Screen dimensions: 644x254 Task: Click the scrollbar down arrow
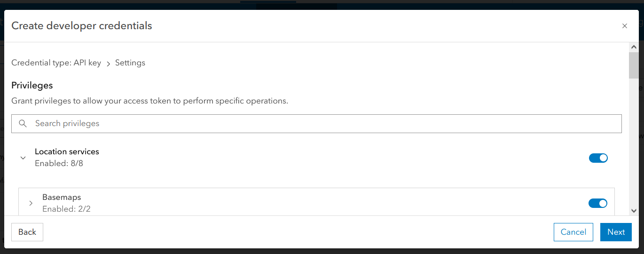tap(634, 211)
